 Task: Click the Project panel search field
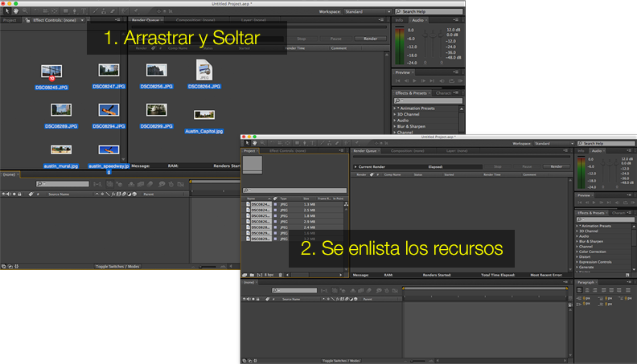click(294, 190)
